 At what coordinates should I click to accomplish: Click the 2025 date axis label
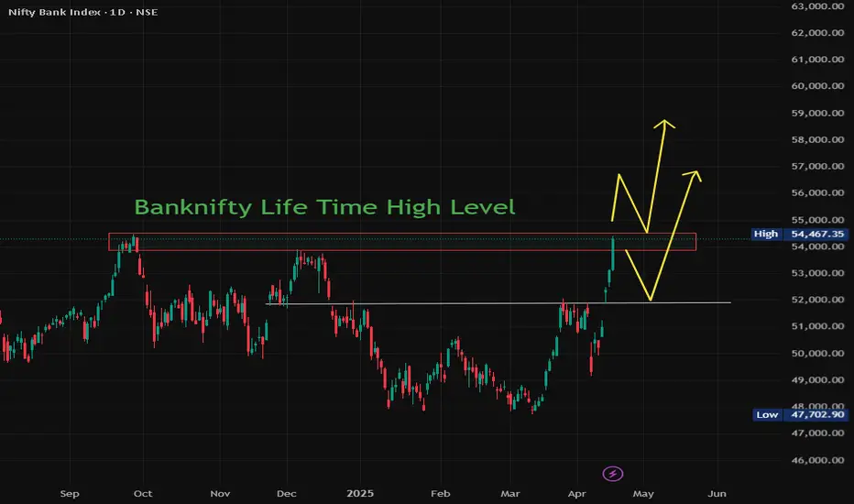tap(360, 494)
